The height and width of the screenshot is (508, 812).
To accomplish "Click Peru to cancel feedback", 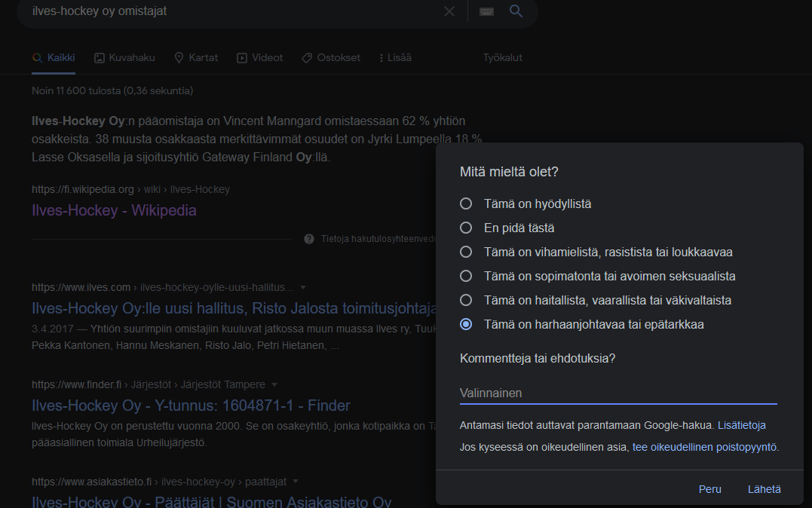I will pos(710,489).
